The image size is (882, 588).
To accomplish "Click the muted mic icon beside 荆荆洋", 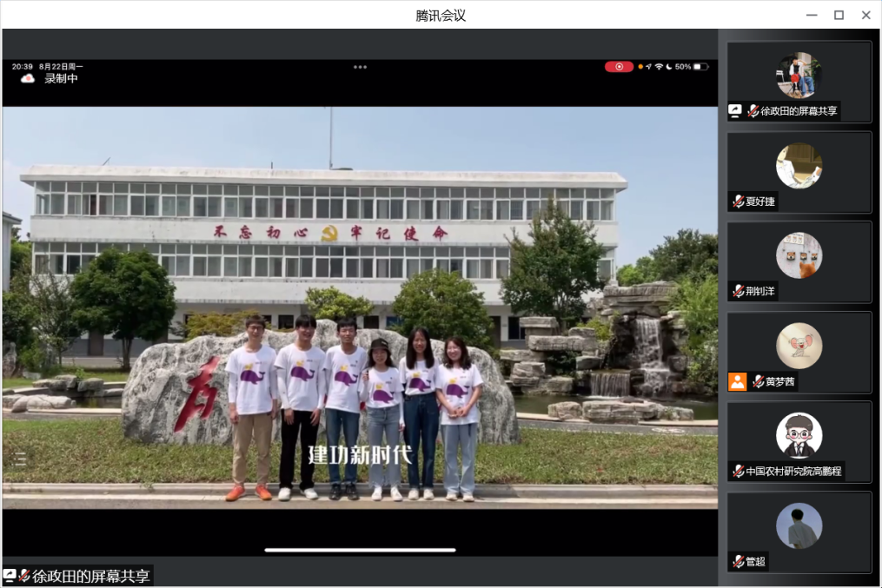I will point(738,291).
